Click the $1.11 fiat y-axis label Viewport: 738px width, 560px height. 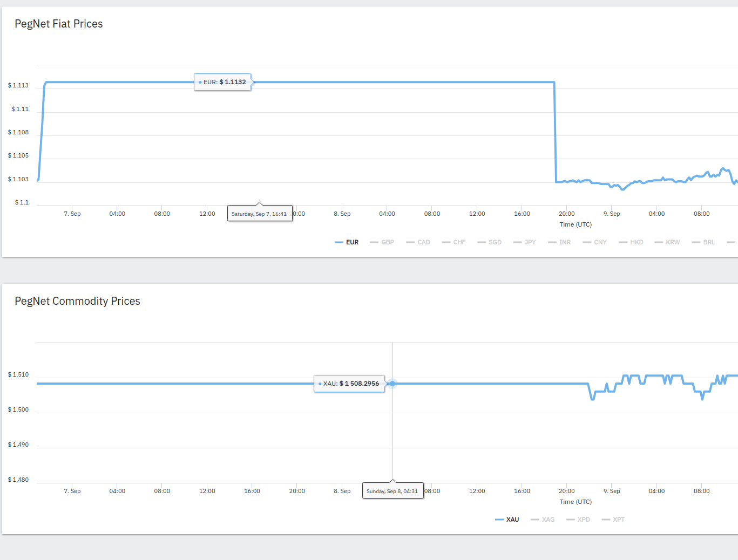[20, 109]
